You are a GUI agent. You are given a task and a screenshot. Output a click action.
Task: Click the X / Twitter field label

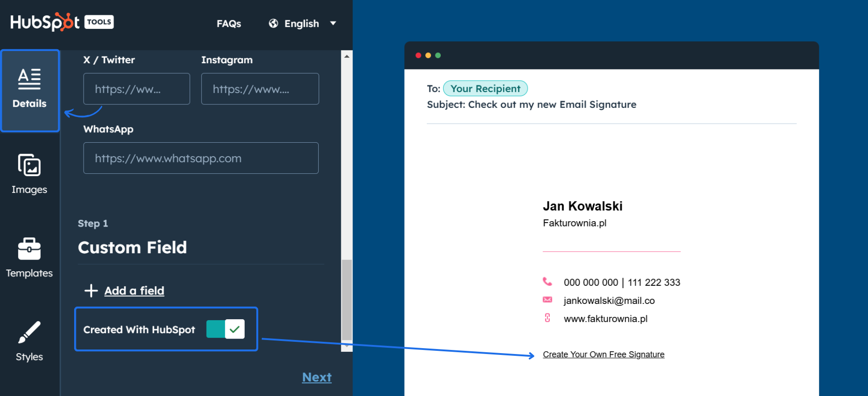tap(109, 60)
